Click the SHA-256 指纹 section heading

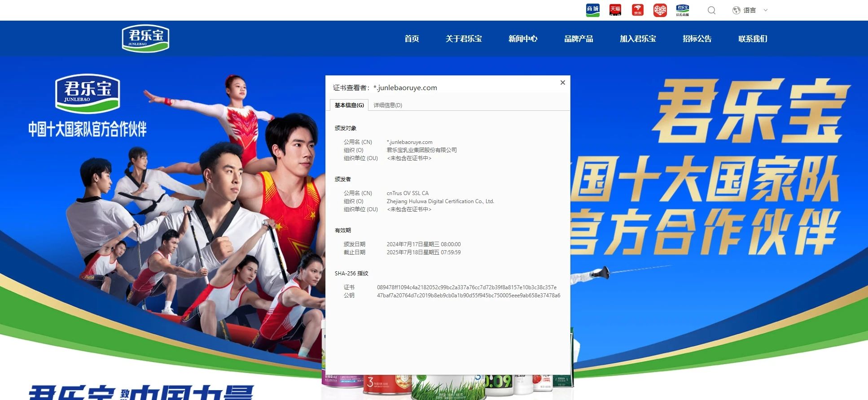351,274
